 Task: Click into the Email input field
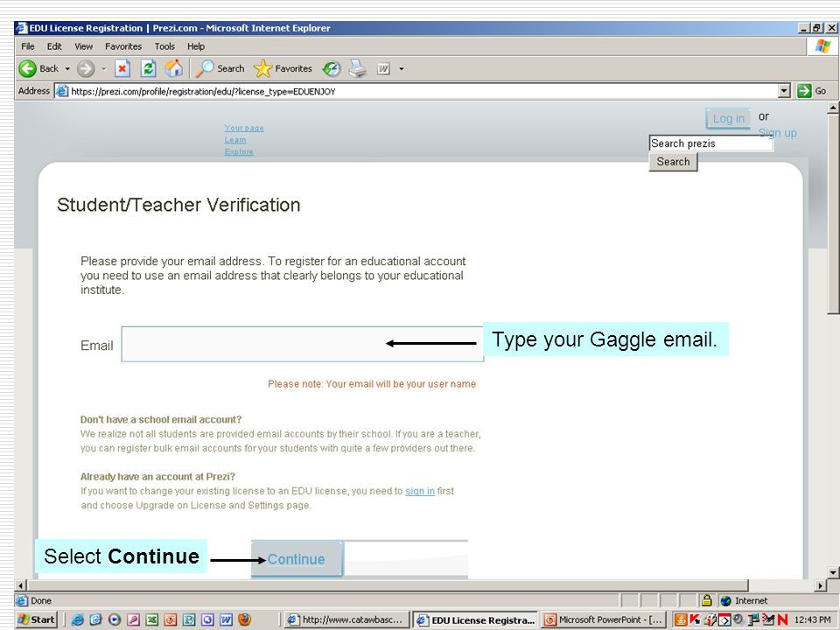coord(303,344)
